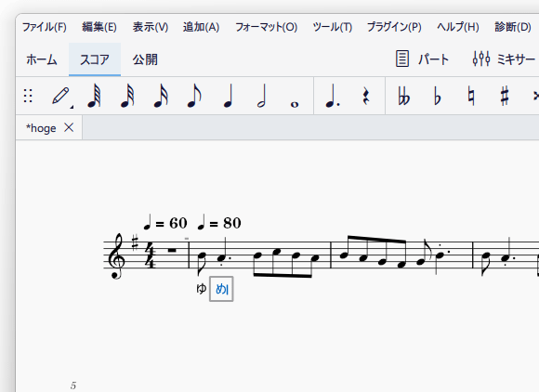
Task: Click the lyric edit box め
Action: [221, 289]
